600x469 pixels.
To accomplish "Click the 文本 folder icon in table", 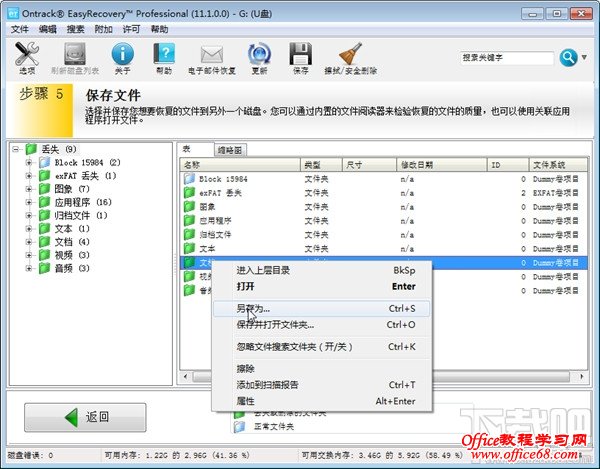I will (189, 248).
